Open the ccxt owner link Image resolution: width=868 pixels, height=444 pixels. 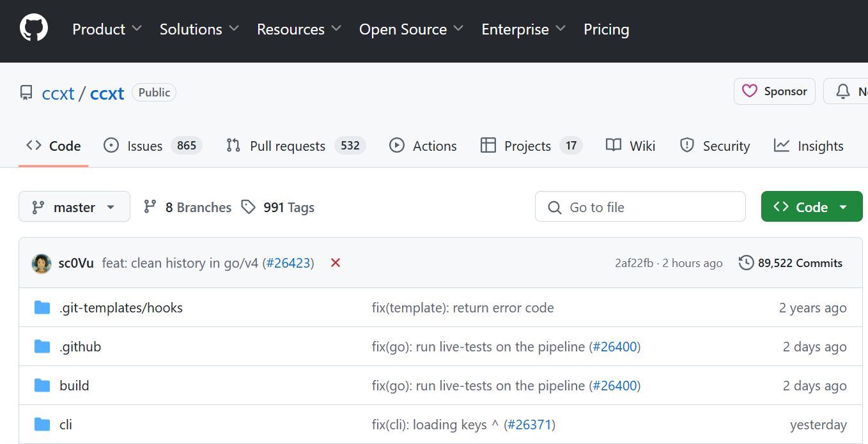[x=58, y=93]
